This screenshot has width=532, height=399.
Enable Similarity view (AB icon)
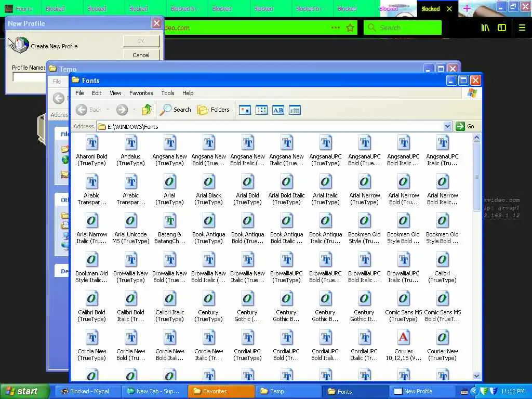coord(278,110)
